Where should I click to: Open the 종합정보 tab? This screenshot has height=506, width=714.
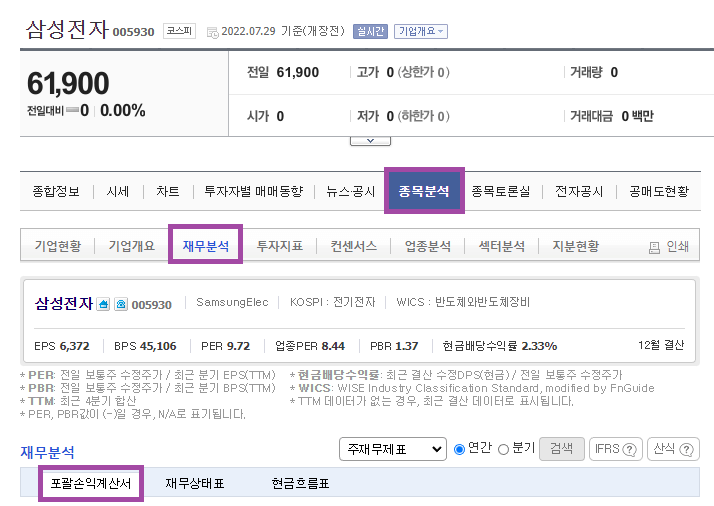[x=56, y=191]
